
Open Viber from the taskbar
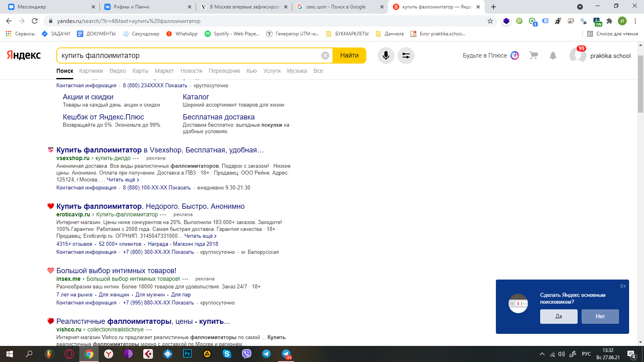pyautogui.click(x=247, y=354)
